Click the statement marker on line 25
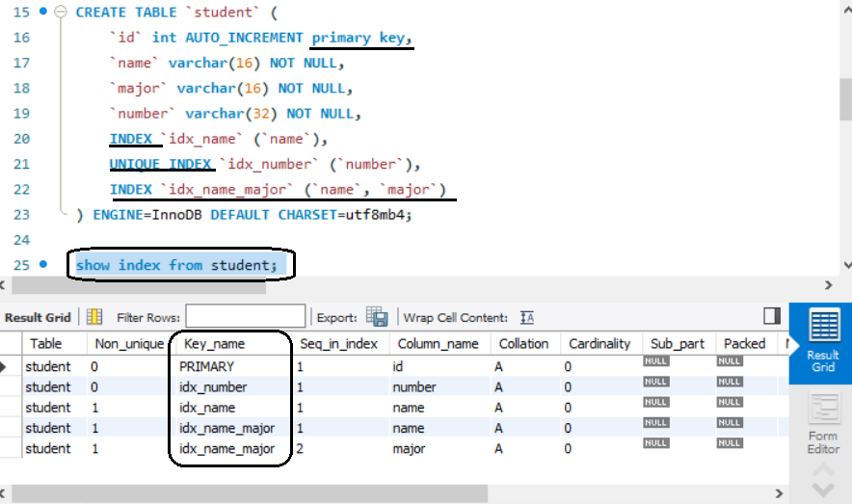 [x=43, y=264]
